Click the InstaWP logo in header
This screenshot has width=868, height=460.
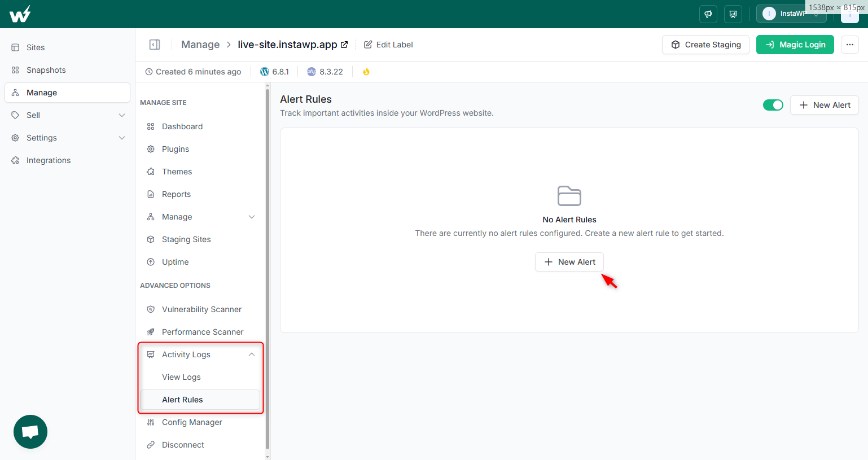point(20,14)
